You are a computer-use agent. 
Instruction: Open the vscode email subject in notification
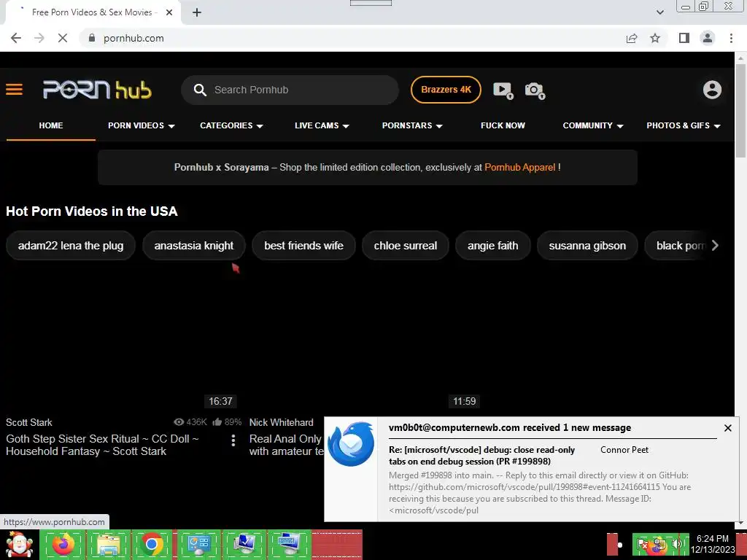481,456
